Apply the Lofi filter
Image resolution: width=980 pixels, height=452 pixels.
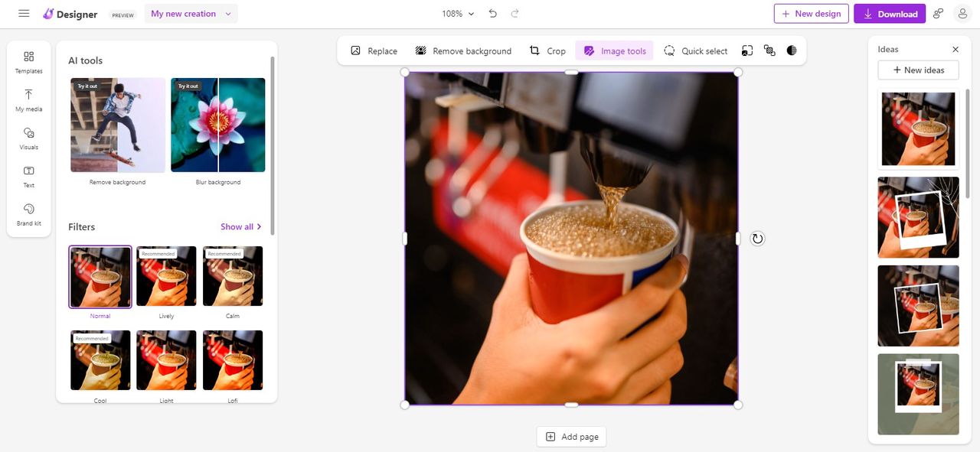tap(233, 360)
